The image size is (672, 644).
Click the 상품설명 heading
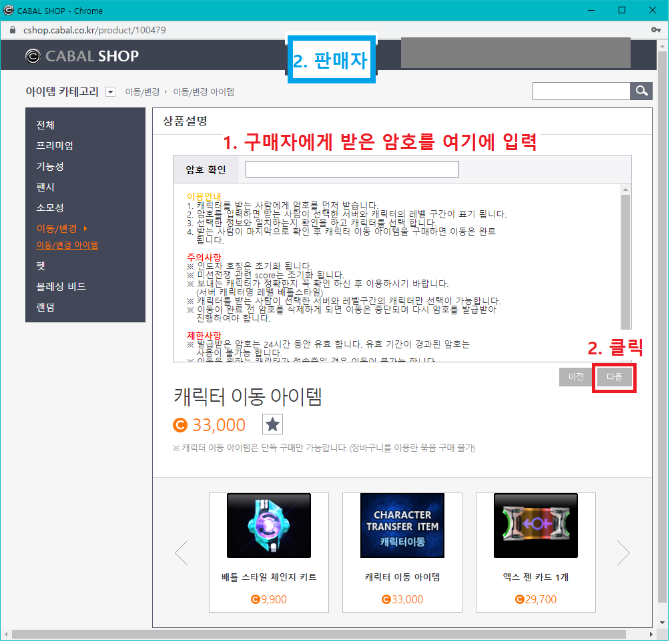pos(186,121)
